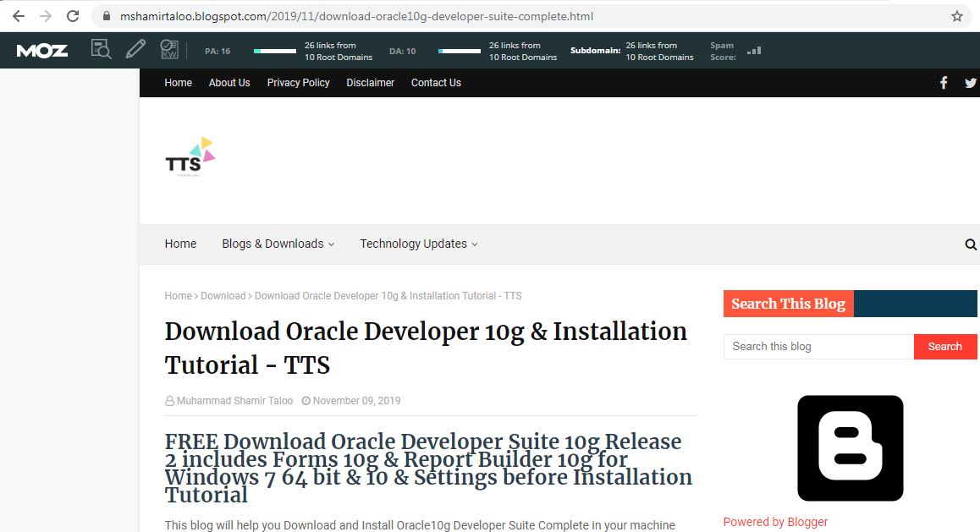
Task: Reload the page using the browser refresh button
Action: pos(73,16)
